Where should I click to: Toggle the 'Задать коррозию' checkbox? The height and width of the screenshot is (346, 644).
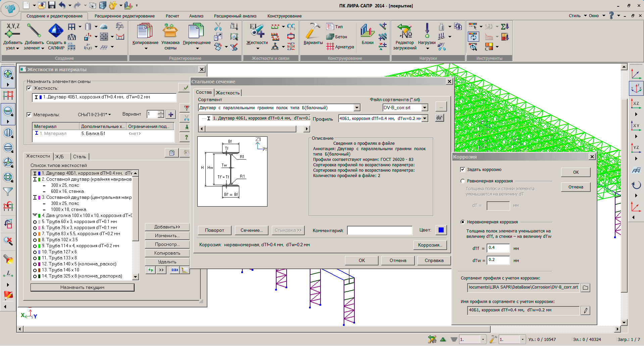(463, 170)
